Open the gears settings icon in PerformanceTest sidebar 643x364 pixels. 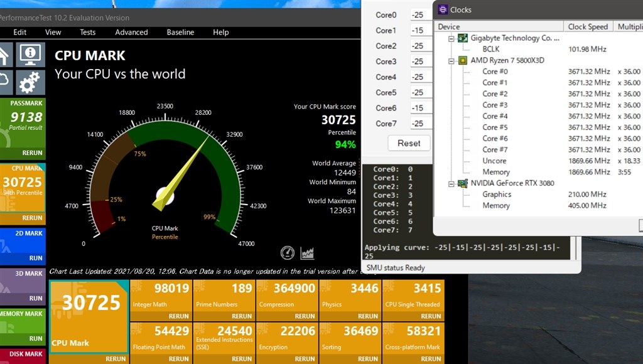(30, 82)
